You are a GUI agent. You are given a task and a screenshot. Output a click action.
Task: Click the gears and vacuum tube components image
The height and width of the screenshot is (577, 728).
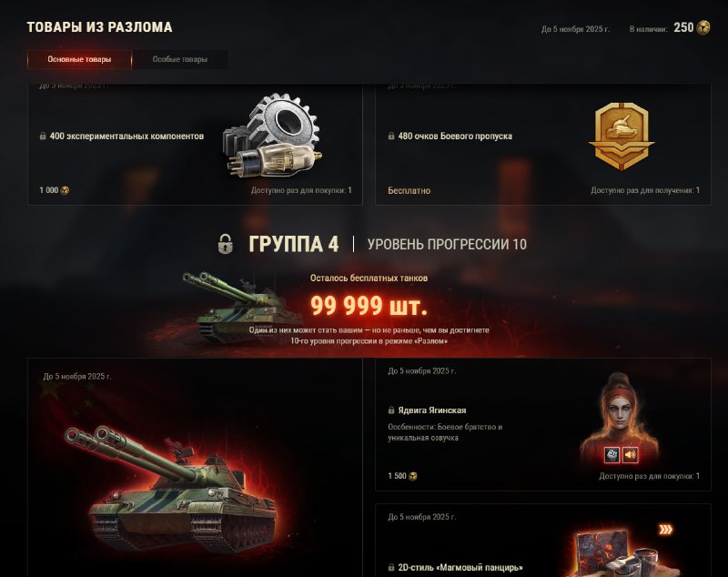pos(272,136)
